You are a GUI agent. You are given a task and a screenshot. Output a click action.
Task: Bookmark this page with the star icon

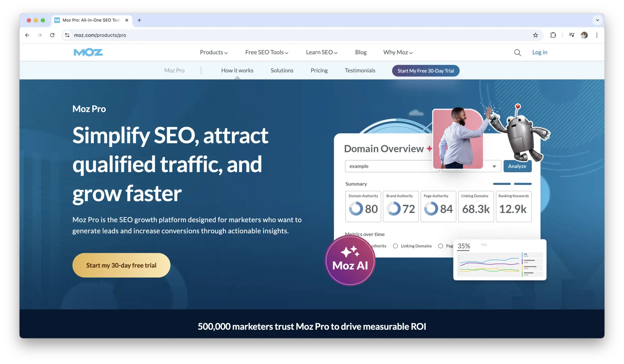tap(535, 35)
